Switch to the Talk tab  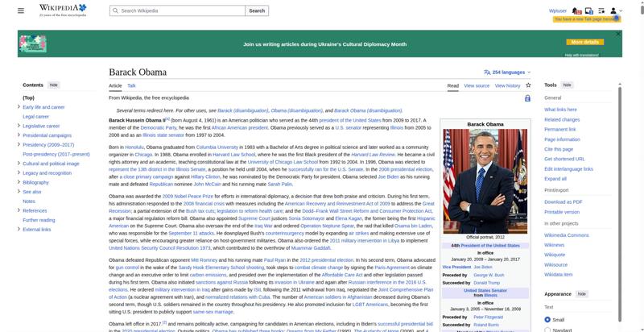click(131, 85)
